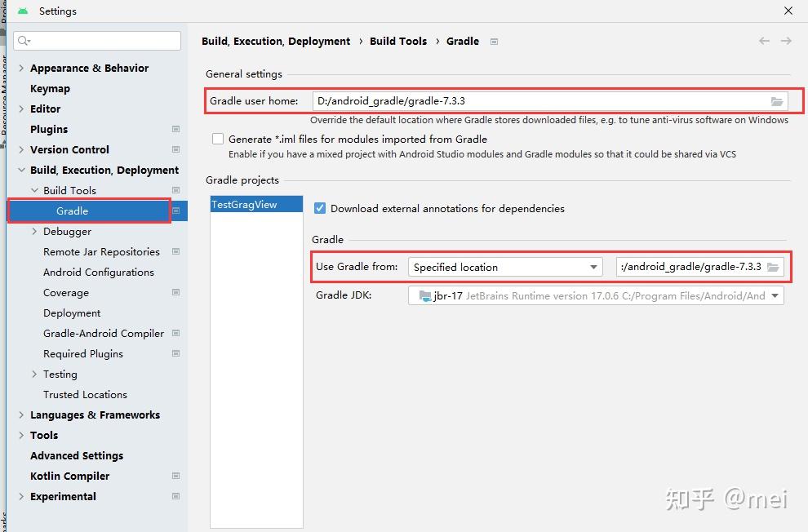Image resolution: width=808 pixels, height=532 pixels.
Task: Open the Use Gradle from dropdown
Action: tap(595, 267)
